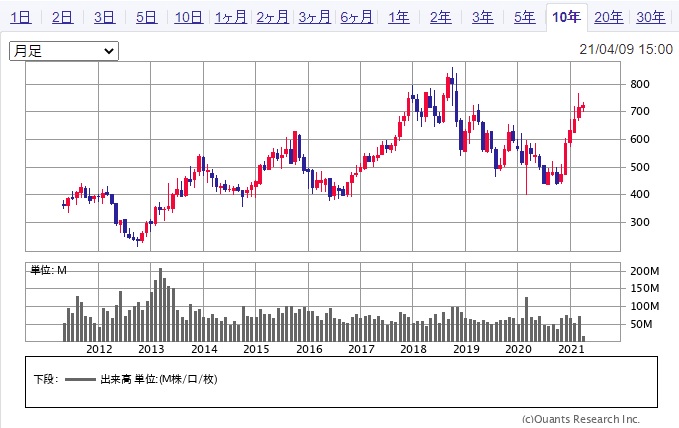Click the 2016 year axis label
The height and width of the screenshot is (428, 679).
point(309,349)
